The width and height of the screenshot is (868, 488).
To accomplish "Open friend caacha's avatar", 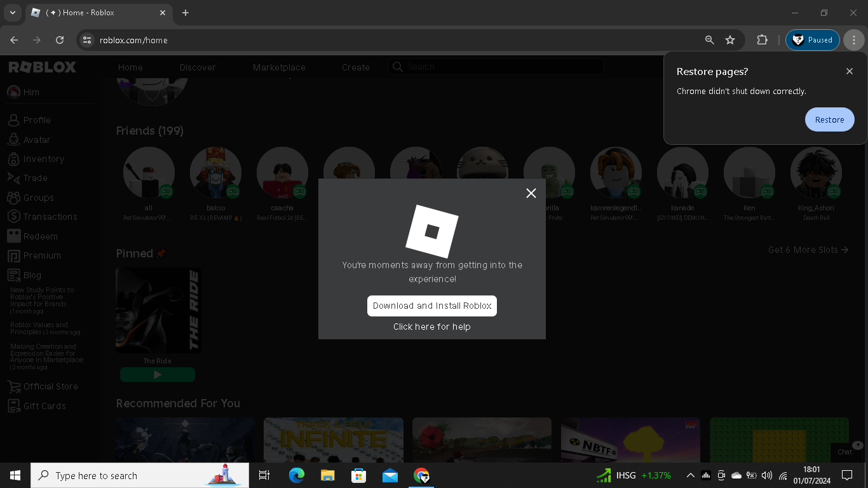I will (282, 173).
